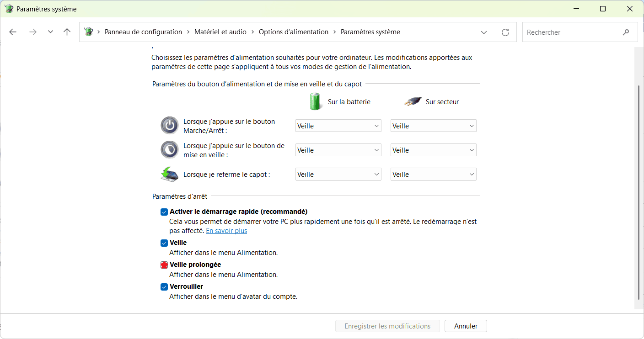Select Panneau de configuration breadcrumb
This screenshot has width=644, height=339.
[143, 32]
